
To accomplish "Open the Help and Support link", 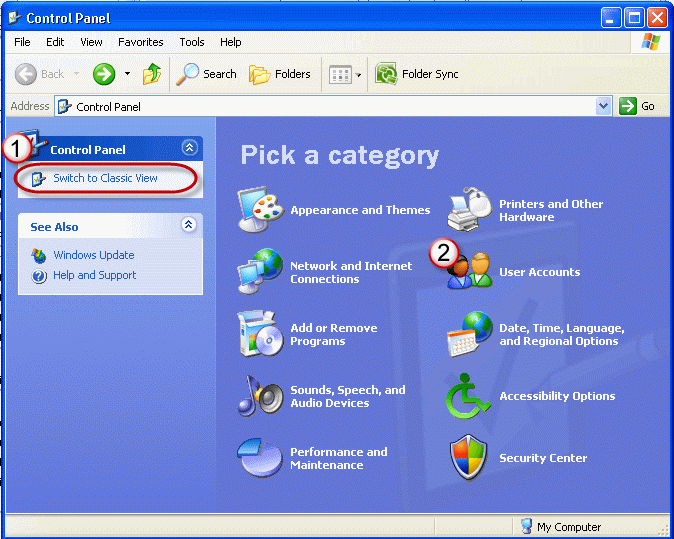I will (x=95, y=275).
